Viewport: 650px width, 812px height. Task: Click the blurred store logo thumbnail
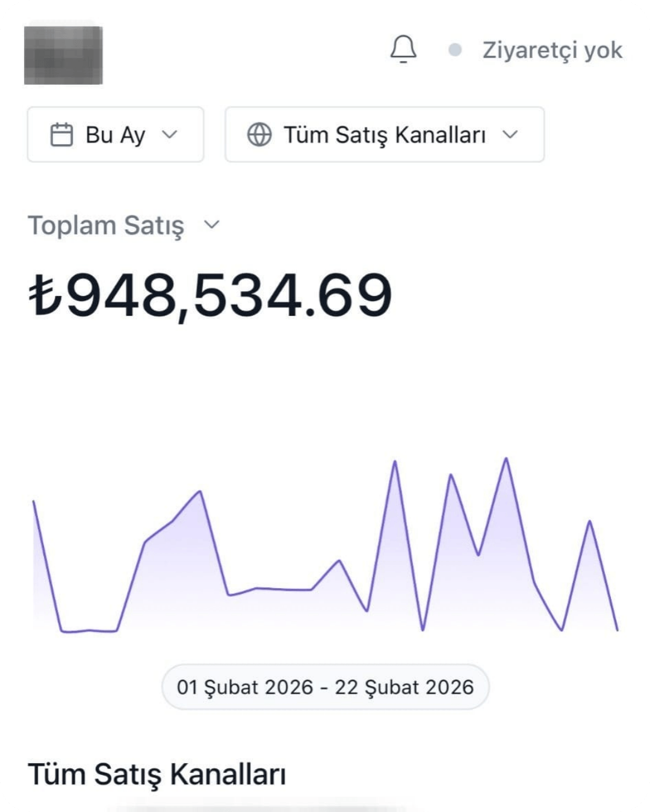63,55
